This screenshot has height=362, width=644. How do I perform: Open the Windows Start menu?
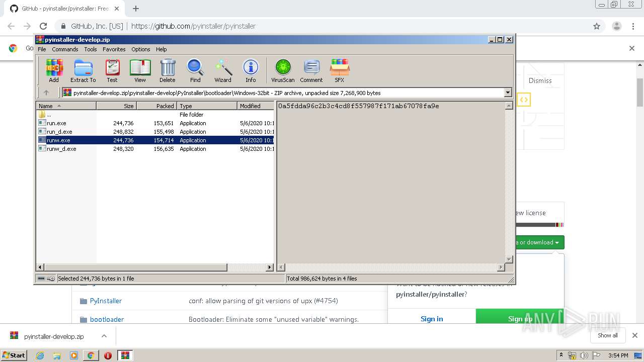pos(14,355)
